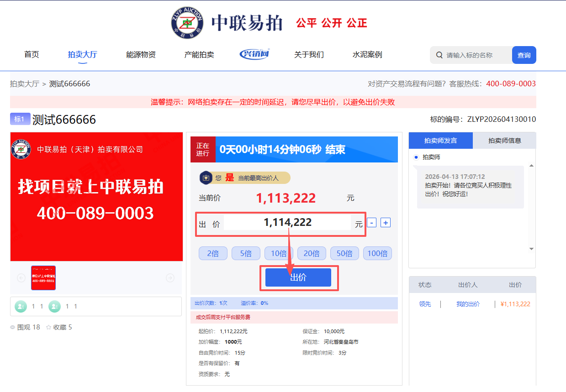
Task: Click the 温馨提示 warning banner text
Action: click(273, 102)
